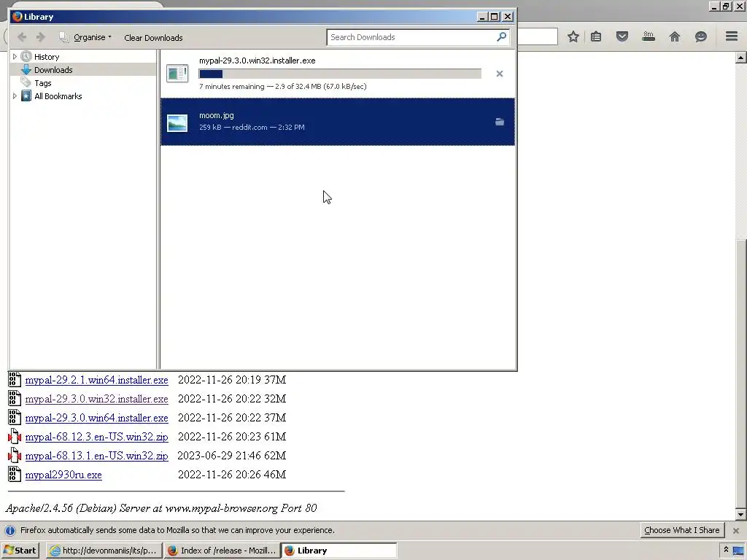This screenshot has height=560, width=747.
Task: Open the downloads indicator showing 8m
Action: 648,36
